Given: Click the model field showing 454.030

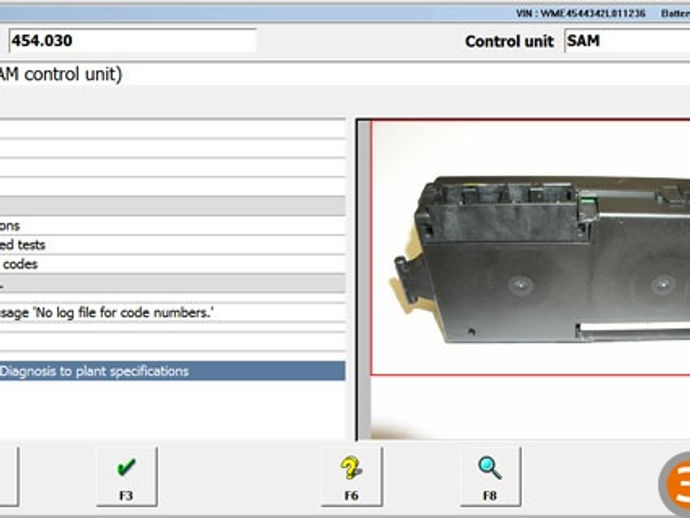Looking at the screenshot, I should 132,41.
